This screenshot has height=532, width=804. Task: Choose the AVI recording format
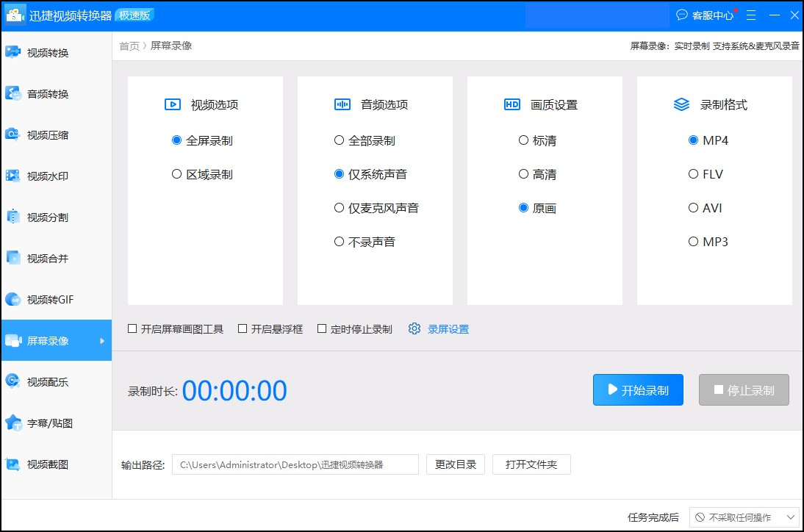point(693,208)
